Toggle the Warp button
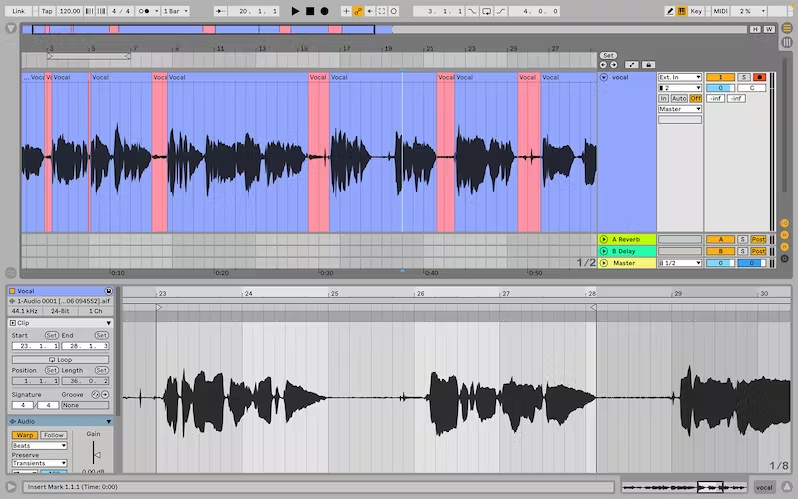 24,435
